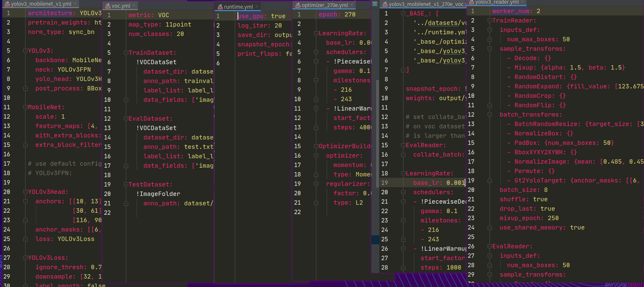This screenshot has width=644, height=287.
Task: Click 'steps: 1000' on line 28
Action: point(441,268)
